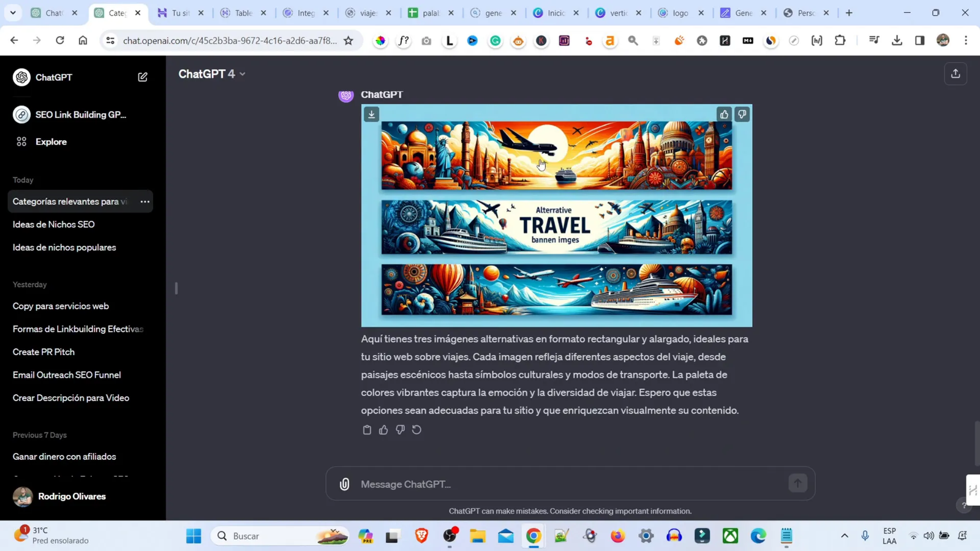Attach a file with the paperclip icon

[x=344, y=484]
